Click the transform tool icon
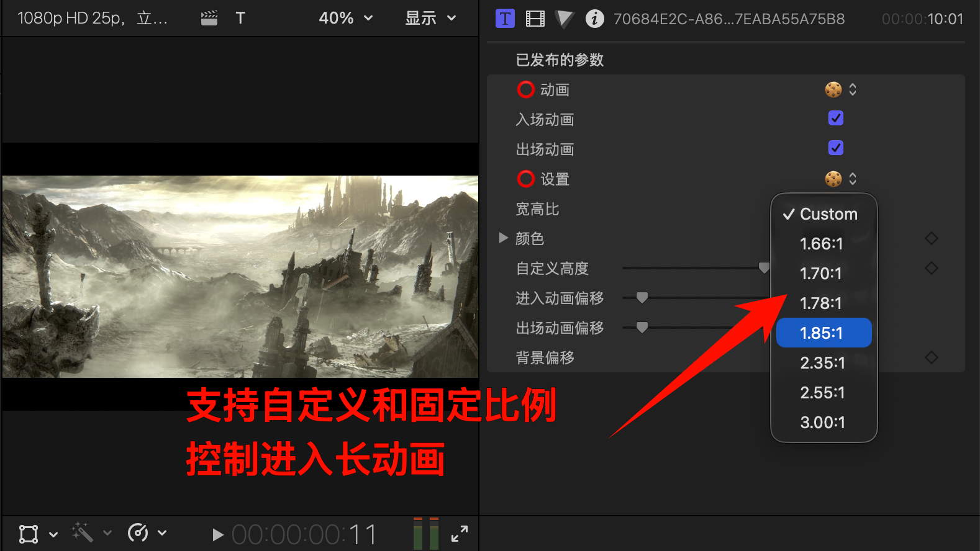The height and width of the screenshot is (551, 980). pyautogui.click(x=29, y=534)
